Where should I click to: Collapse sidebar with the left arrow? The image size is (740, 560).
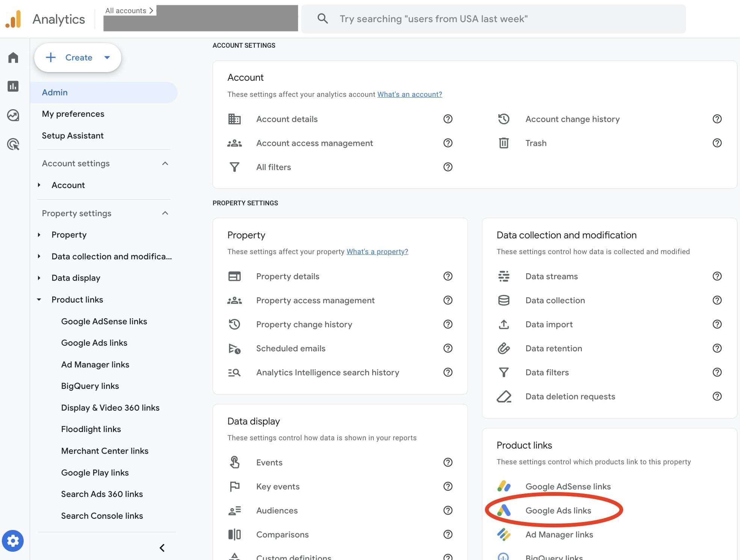[x=162, y=548]
